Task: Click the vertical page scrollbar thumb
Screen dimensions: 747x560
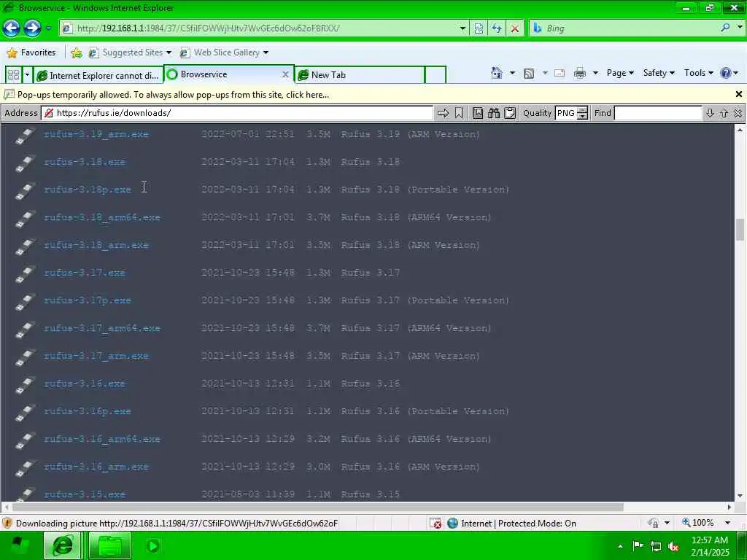Action: [x=740, y=230]
